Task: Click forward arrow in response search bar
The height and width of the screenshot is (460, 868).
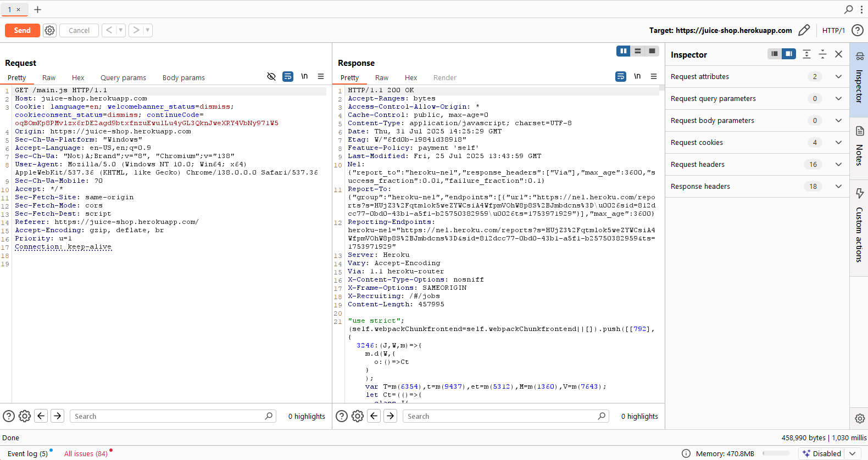Action: [391, 416]
